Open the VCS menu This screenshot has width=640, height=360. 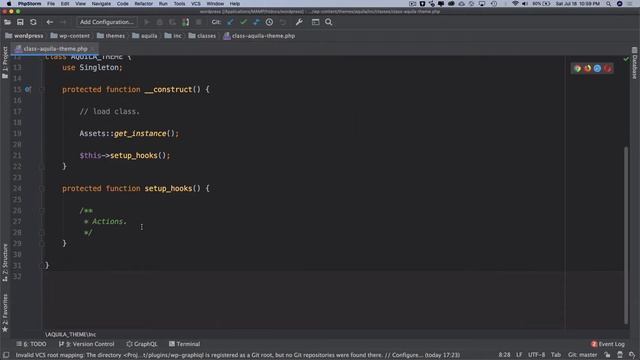click(x=196, y=4)
